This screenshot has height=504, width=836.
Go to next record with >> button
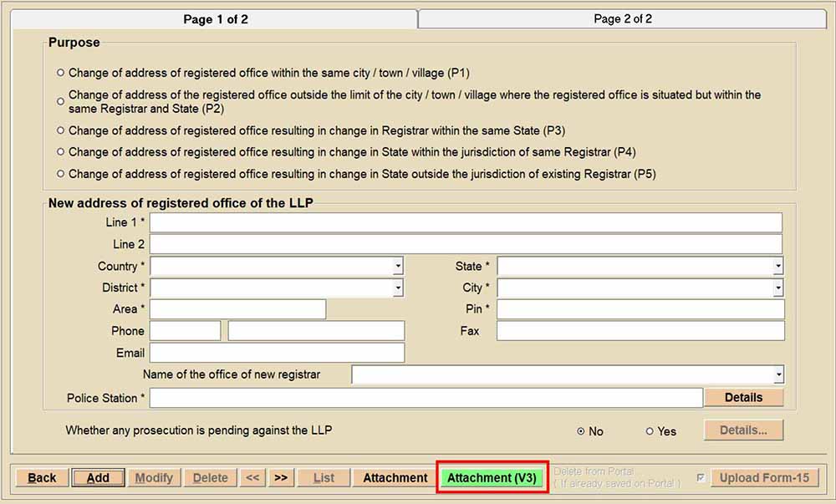[x=281, y=478]
